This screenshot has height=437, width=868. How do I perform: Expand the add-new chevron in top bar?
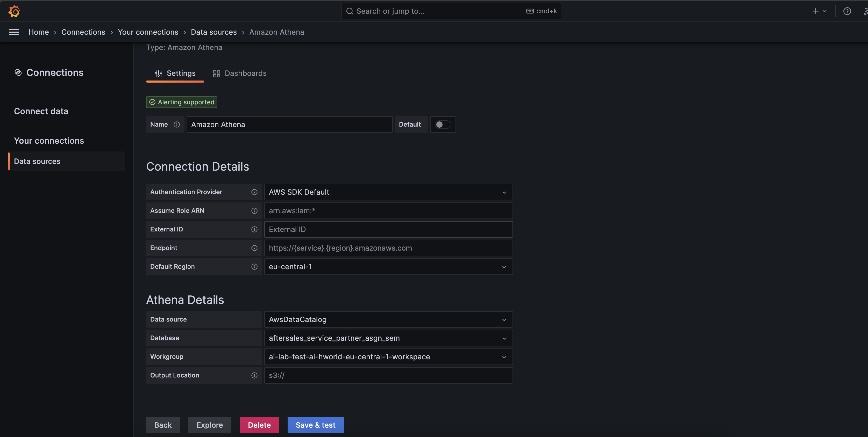pyautogui.click(x=824, y=11)
